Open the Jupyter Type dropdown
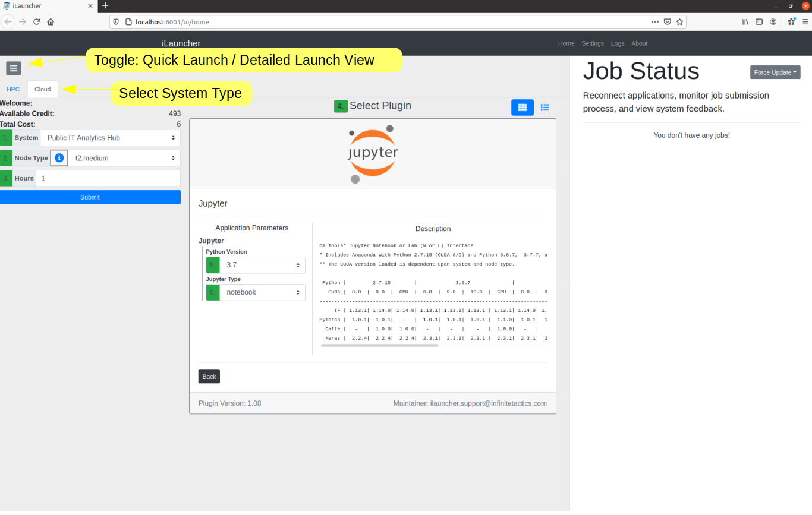Screen dimensions: 812x515 [x=262, y=292]
